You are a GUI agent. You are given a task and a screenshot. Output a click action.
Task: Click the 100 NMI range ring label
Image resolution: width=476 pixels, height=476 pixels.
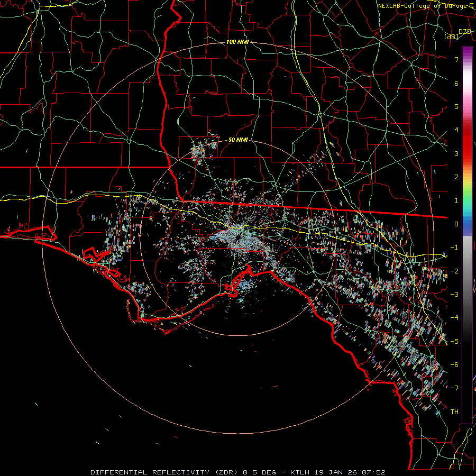point(237,42)
